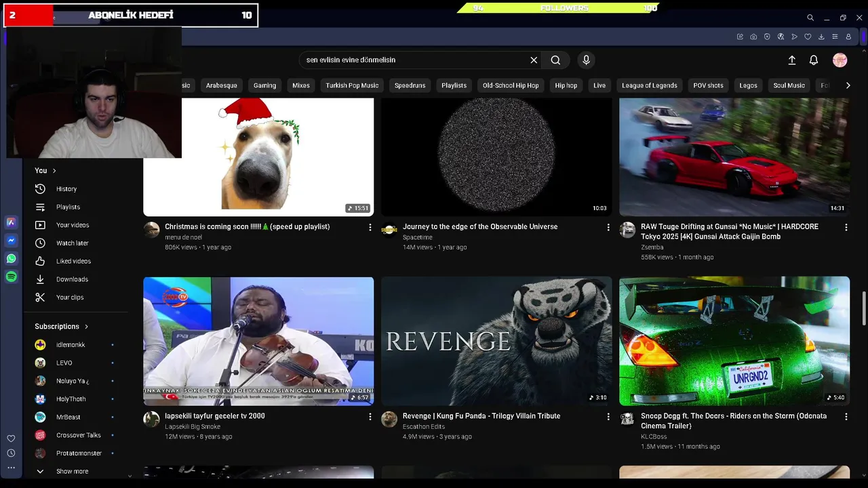Viewport: 868px width, 488px height.
Task: Open the Lapsekili Big Smoke channel link
Action: (x=193, y=426)
